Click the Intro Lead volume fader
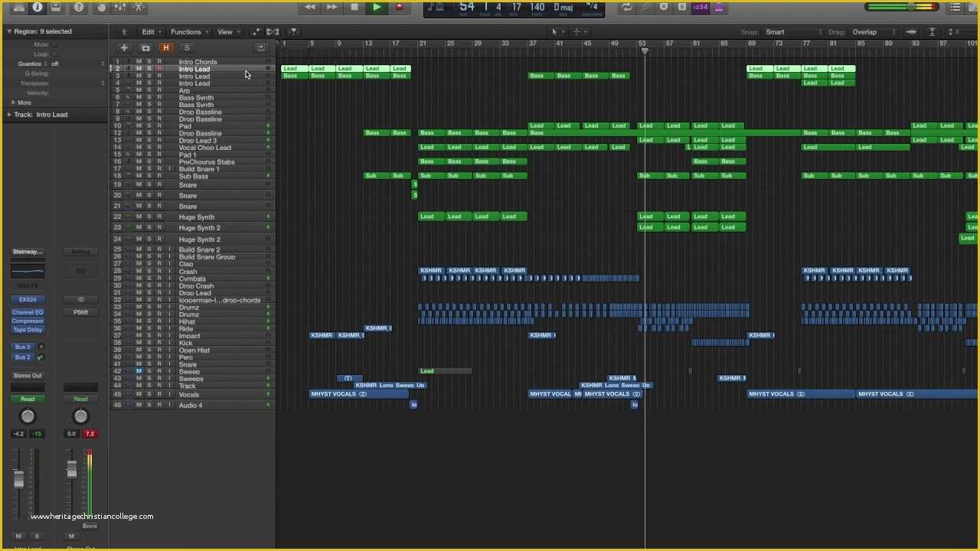This screenshot has height=551, width=980. [x=19, y=479]
